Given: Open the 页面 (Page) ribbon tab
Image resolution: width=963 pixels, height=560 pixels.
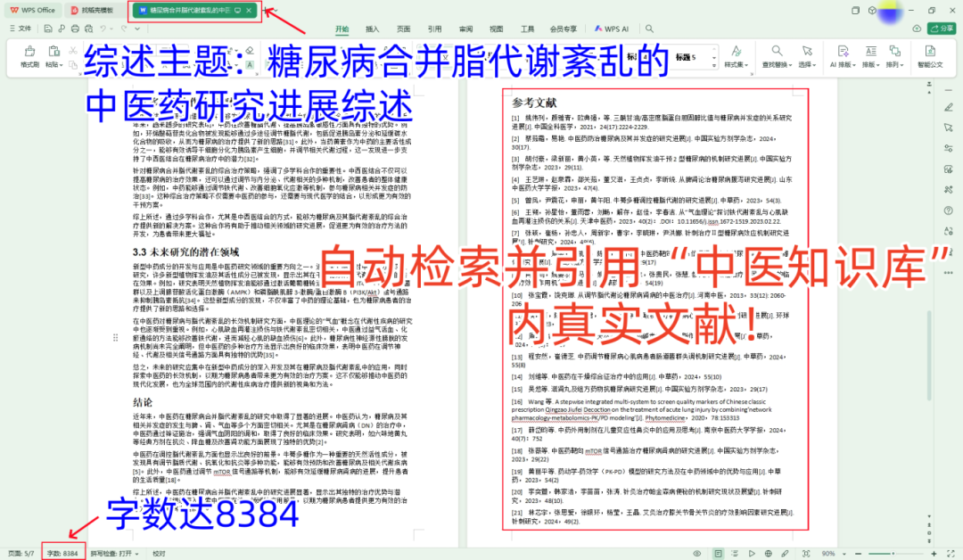Looking at the screenshot, I should click(404, 29).
